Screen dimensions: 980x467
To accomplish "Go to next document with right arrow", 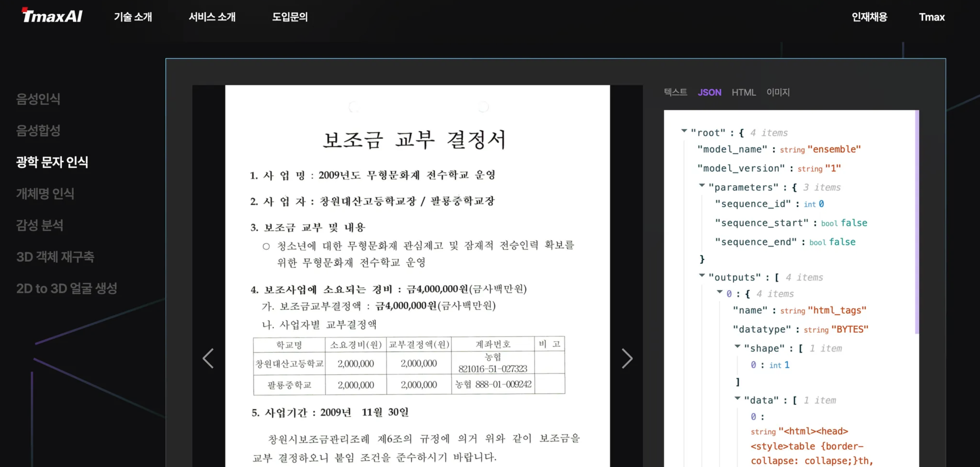I will pyautogui.click(x=627, y=358).
